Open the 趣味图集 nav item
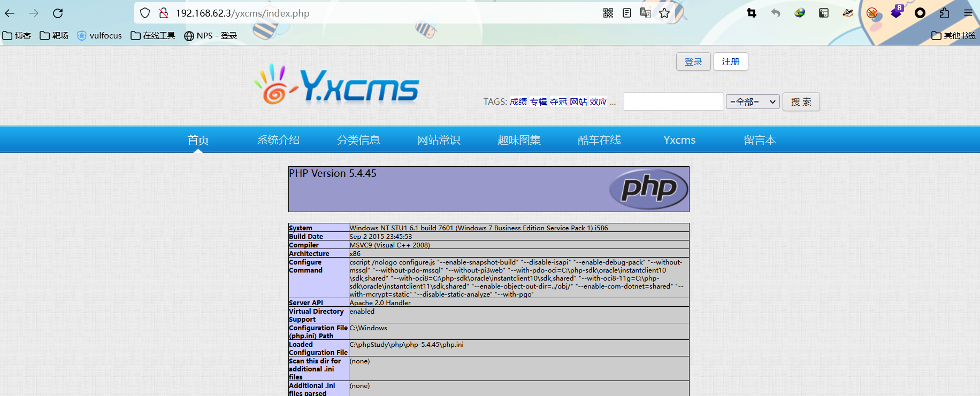The height and width of the screenshot is (396, 980). 519,140
